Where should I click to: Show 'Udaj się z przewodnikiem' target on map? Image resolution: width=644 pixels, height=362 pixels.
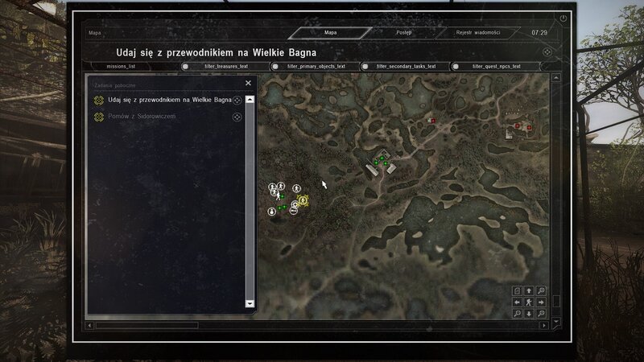(237, 100)
